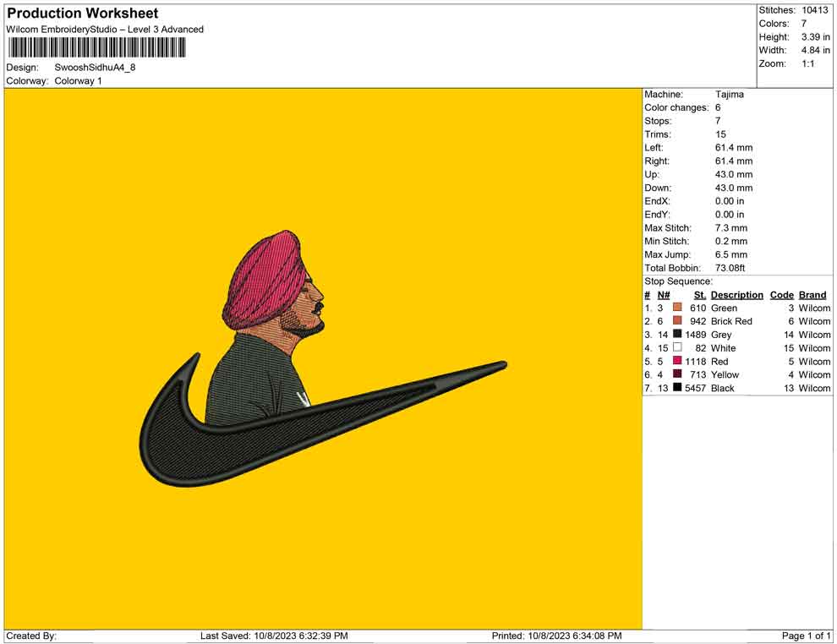The image size is (837, 644).
Task: Click the Zoom value '1:1'
Action: click(808, 63)
